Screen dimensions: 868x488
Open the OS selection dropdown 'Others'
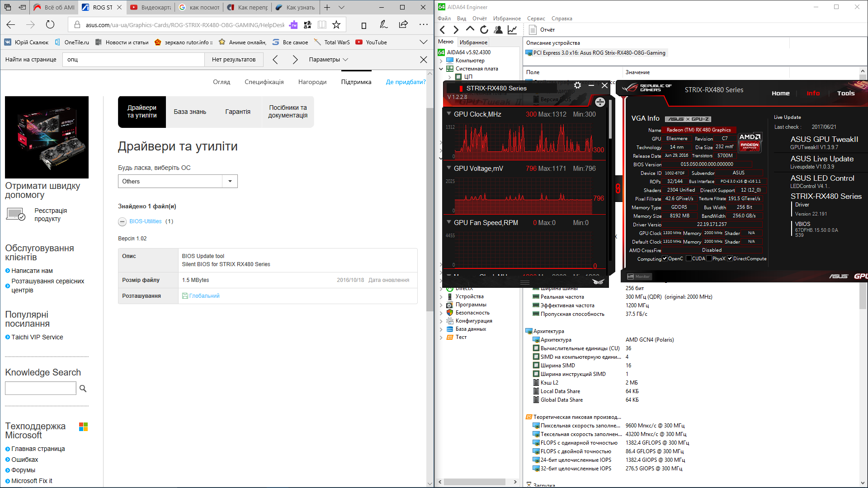(177, 181)
